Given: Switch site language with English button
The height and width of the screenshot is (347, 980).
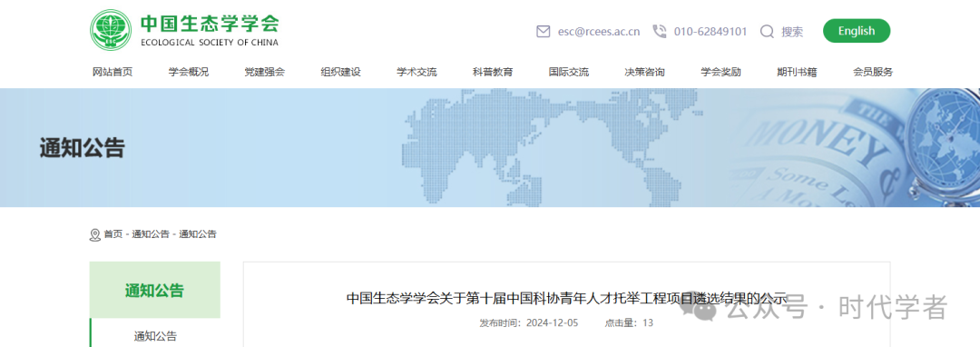Looking at the screenshot, I should tap(857, 31).
